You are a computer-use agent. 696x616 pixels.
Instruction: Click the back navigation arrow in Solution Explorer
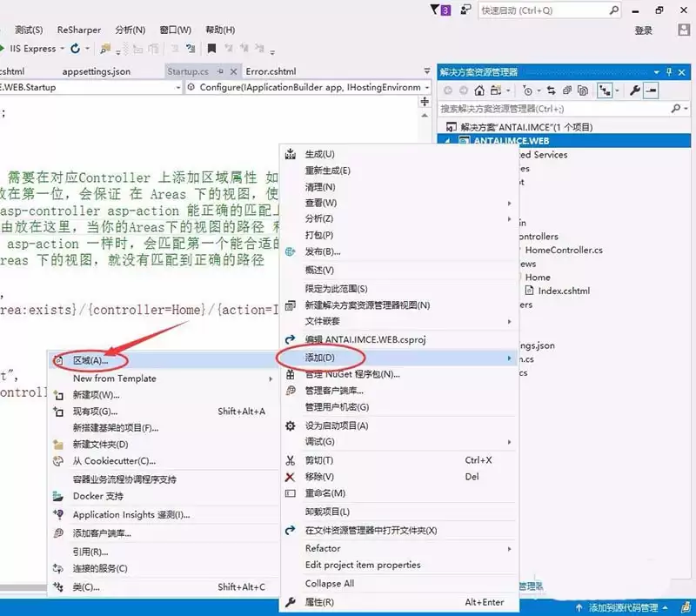click(x=446, y=90)
